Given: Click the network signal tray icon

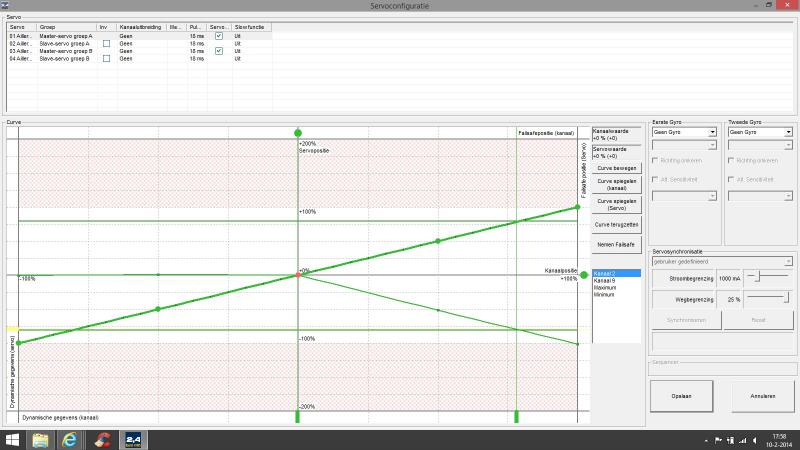Looking at the screenshot, I should point(743,440).
